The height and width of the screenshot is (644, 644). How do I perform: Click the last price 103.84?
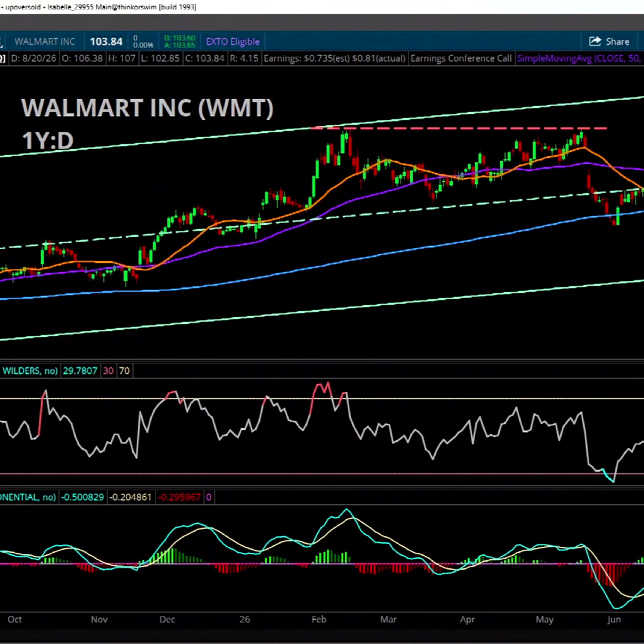tap(106, 42)
